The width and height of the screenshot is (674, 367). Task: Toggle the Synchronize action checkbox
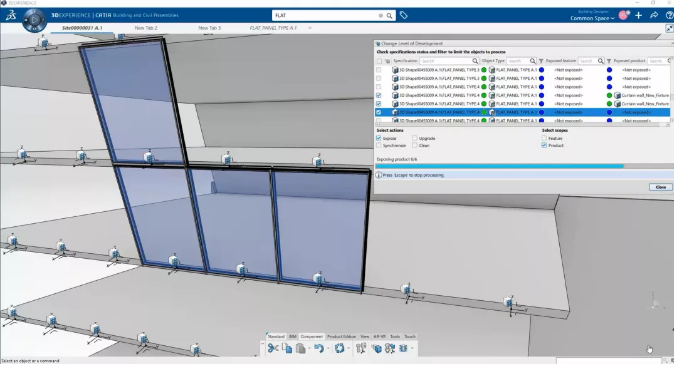pyautogui.click(x=379, y=146)
